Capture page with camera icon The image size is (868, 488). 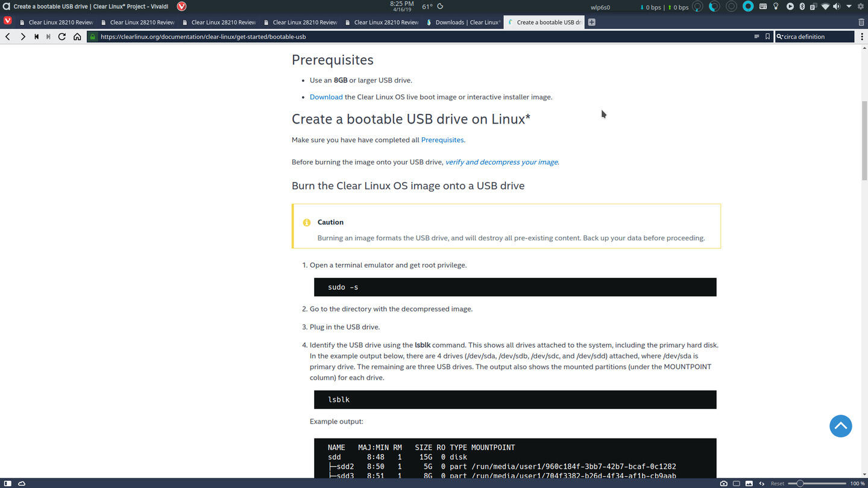pyautogui.click(x=723, y=483)
